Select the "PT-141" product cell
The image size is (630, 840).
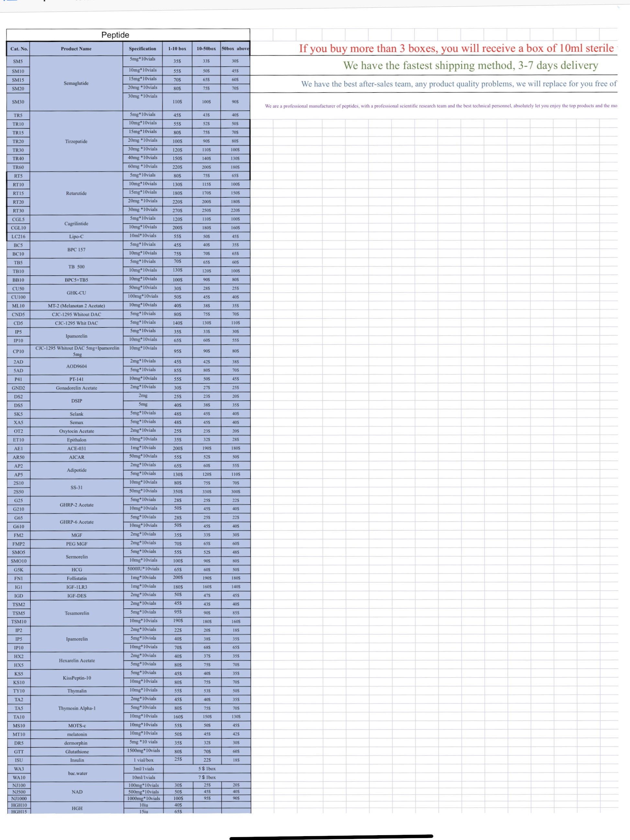(x=76, y=379)
